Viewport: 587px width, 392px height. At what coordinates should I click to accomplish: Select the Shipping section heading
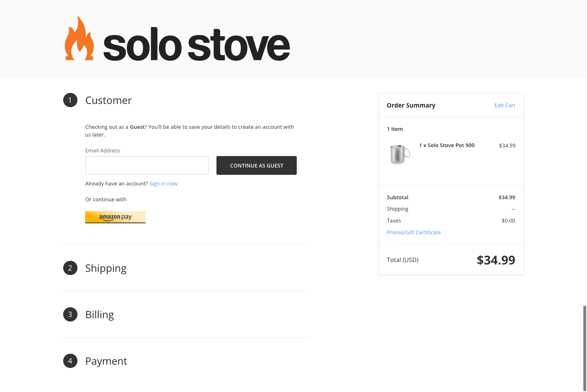click(106, 268)
